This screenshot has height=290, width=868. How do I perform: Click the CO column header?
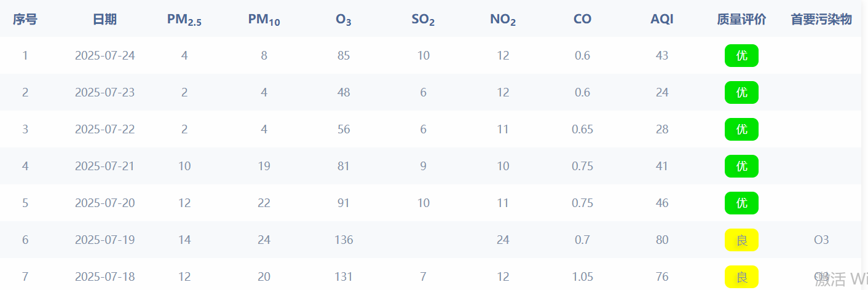582,19
